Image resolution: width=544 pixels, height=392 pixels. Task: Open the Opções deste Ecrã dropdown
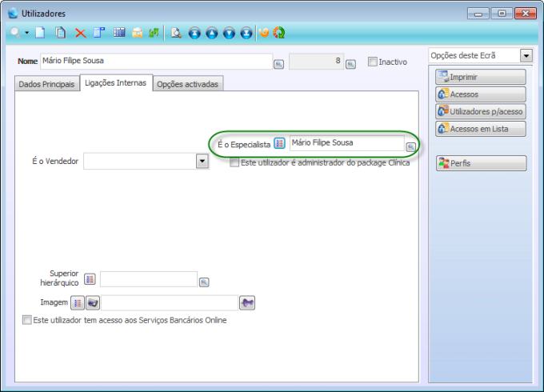pos(526,56)
